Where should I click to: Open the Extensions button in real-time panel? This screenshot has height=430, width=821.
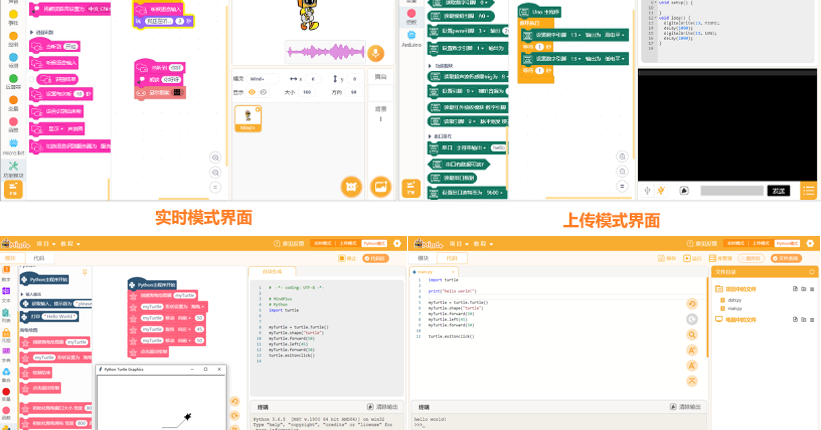pyautogui.click(x=13, y=187)
